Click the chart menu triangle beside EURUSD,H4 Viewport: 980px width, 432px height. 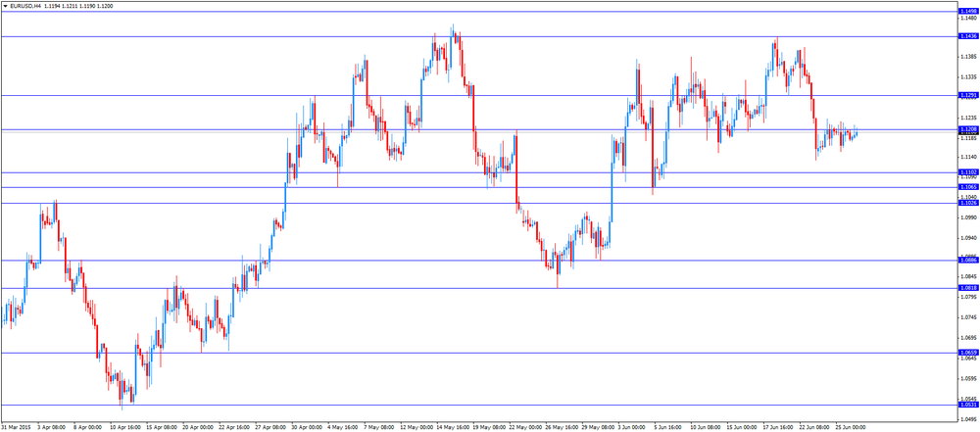pos(6,6)
